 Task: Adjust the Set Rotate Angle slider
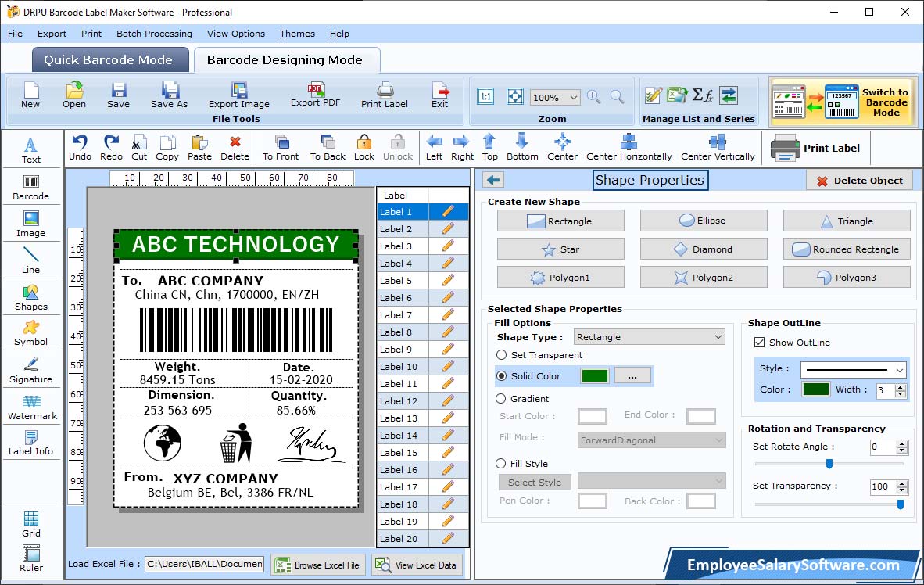[x=829, y=464]
